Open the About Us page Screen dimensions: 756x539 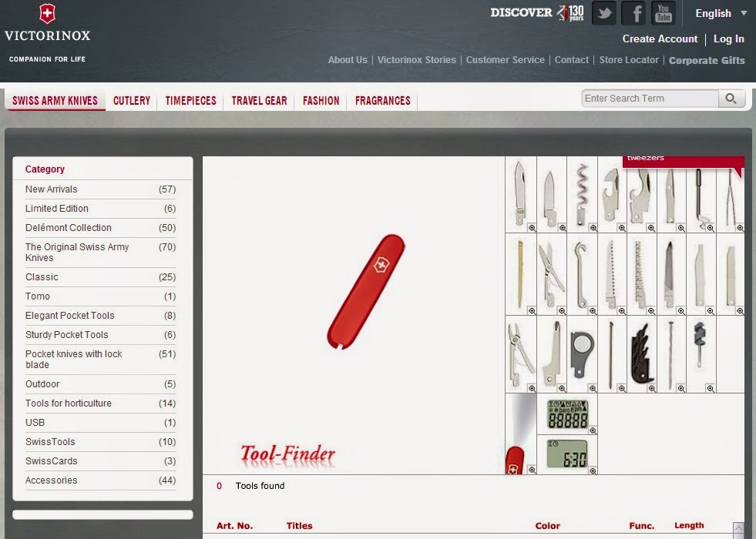click(348, 60)
